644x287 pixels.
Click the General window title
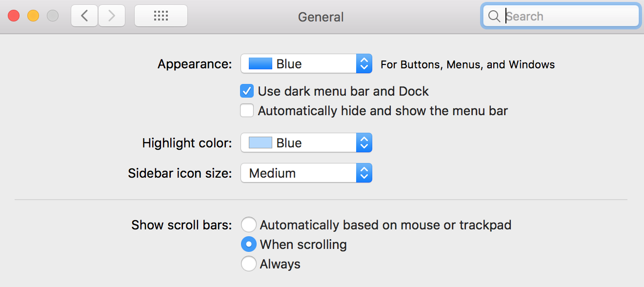321,17
